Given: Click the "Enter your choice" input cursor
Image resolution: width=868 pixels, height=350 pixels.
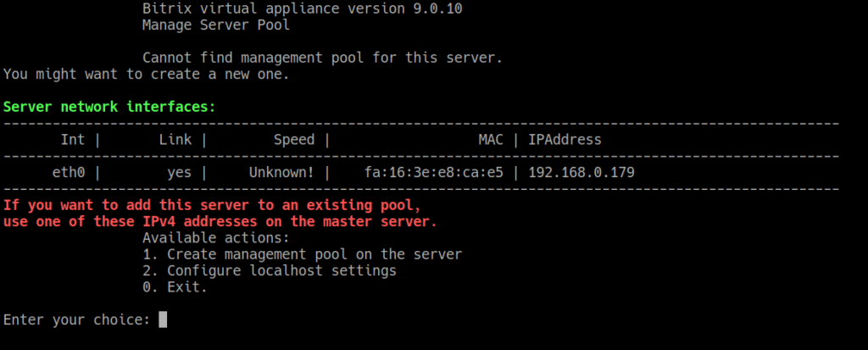Looking at the screenshot, I should (163, 319).
